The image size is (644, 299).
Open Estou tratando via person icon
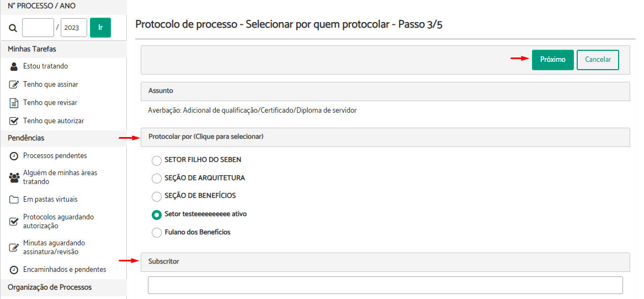pos(14,66)
